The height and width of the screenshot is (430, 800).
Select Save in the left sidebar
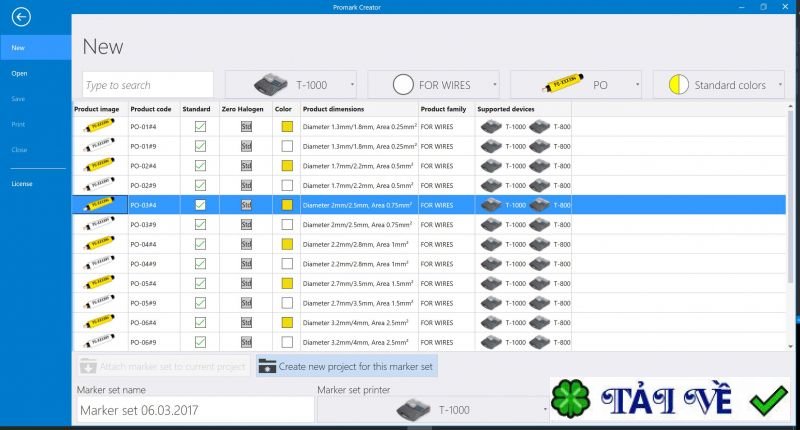click(36, 99)
